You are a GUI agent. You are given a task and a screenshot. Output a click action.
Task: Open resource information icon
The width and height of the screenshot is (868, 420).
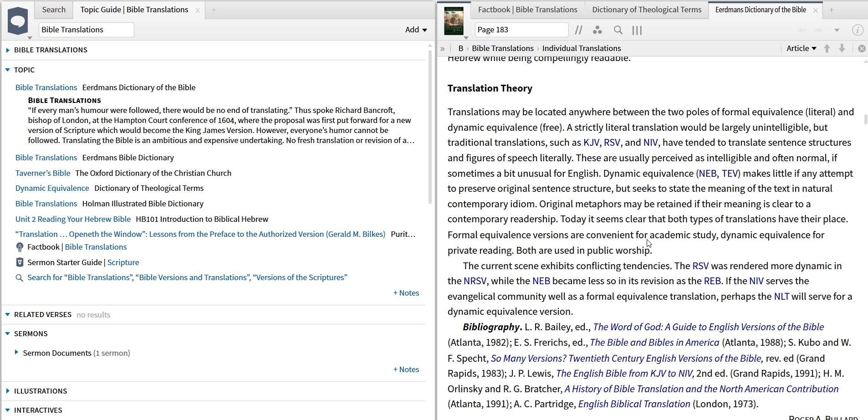coord(858,30)
